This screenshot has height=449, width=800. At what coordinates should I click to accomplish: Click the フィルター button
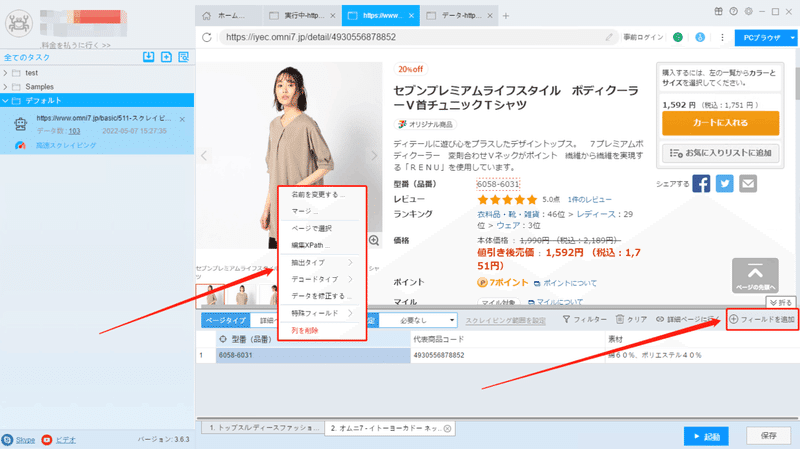coord(585,319)
